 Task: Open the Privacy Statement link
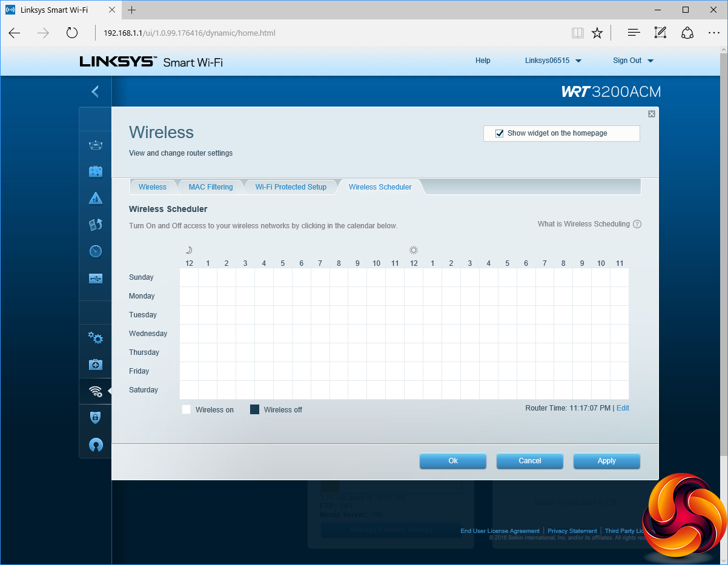[x=572, y=531]
